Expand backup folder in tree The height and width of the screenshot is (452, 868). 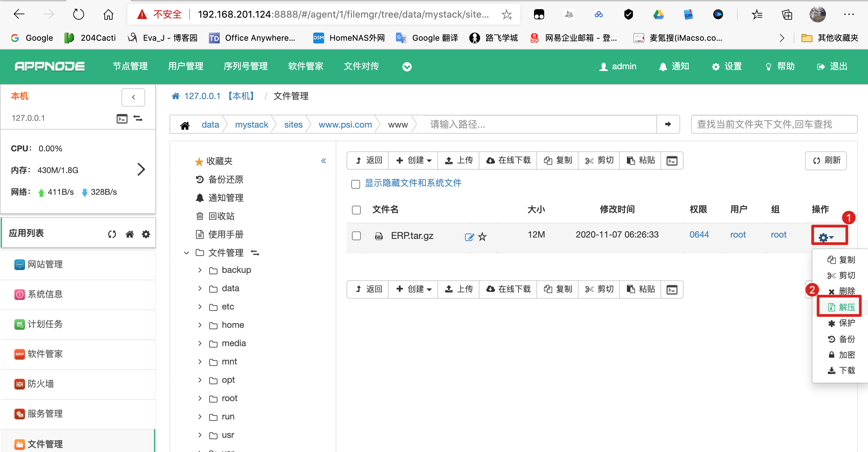tap(200, 270)
